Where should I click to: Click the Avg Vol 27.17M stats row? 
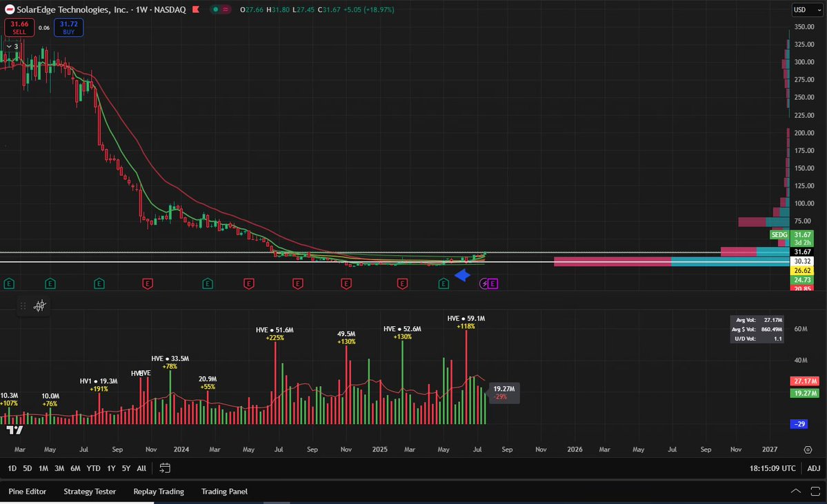click(757, 320)
